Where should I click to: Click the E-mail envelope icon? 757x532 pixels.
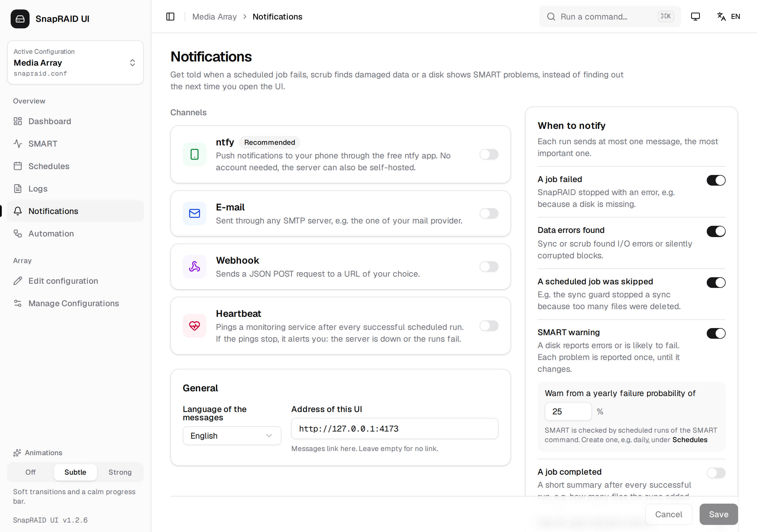pos(195,213)
